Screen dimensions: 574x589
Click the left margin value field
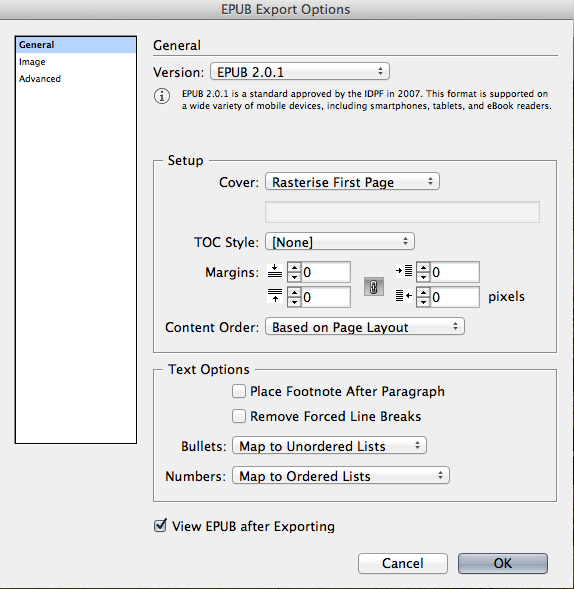coord(455,272)
